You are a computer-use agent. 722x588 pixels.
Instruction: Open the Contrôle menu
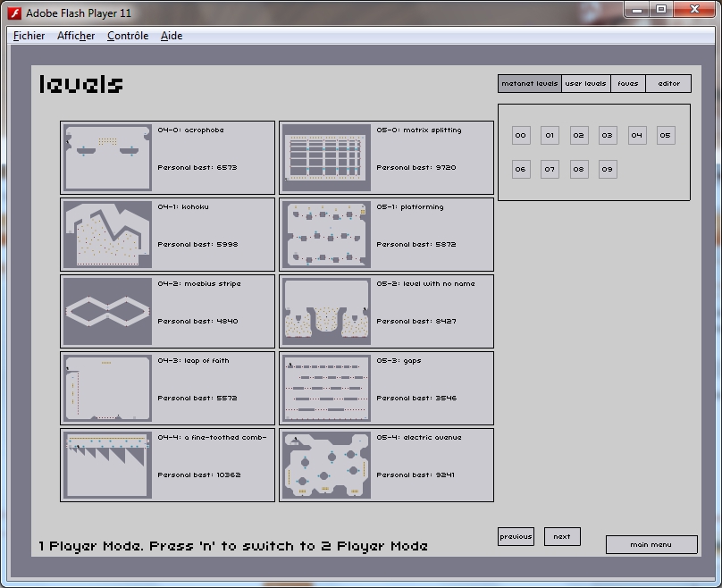click(x=128, y=36)
